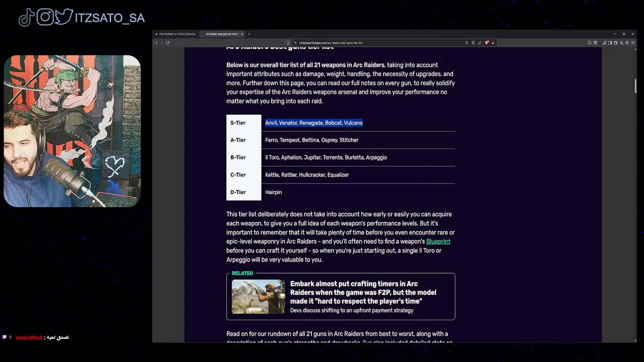Open the Brave VPN shield icon
The height and width of the screenshot is (362, 644).
[x=627, y=43]
